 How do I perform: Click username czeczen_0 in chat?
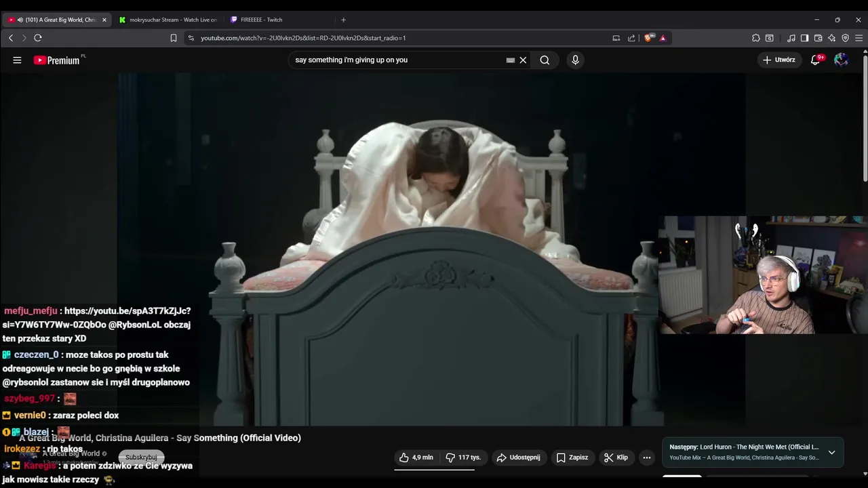pos(36,354)
